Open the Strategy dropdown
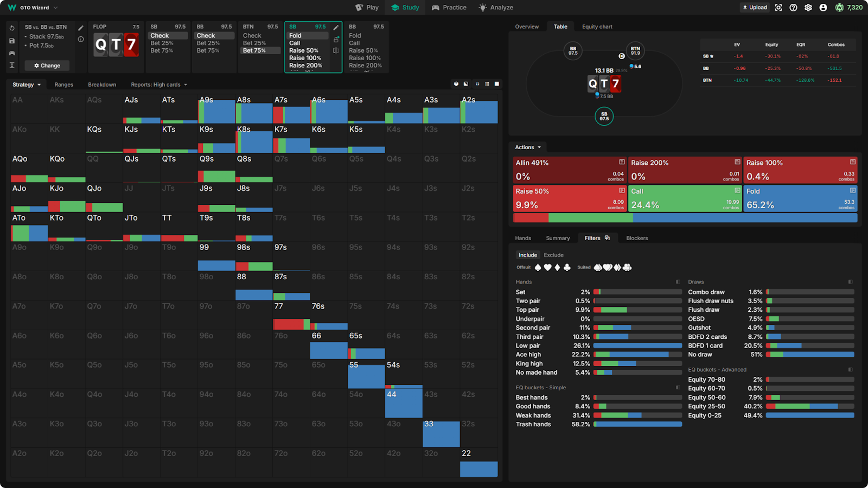868x488 pixels. pos(27,85)
